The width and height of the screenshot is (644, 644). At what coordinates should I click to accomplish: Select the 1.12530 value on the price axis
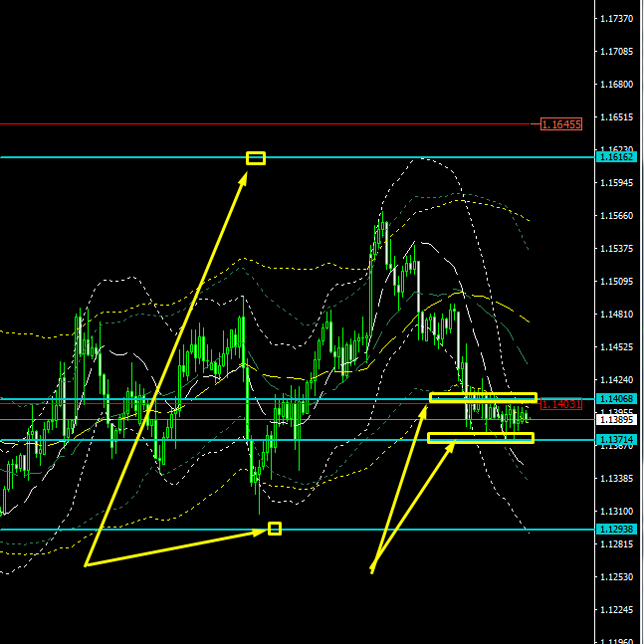[618, 577]
